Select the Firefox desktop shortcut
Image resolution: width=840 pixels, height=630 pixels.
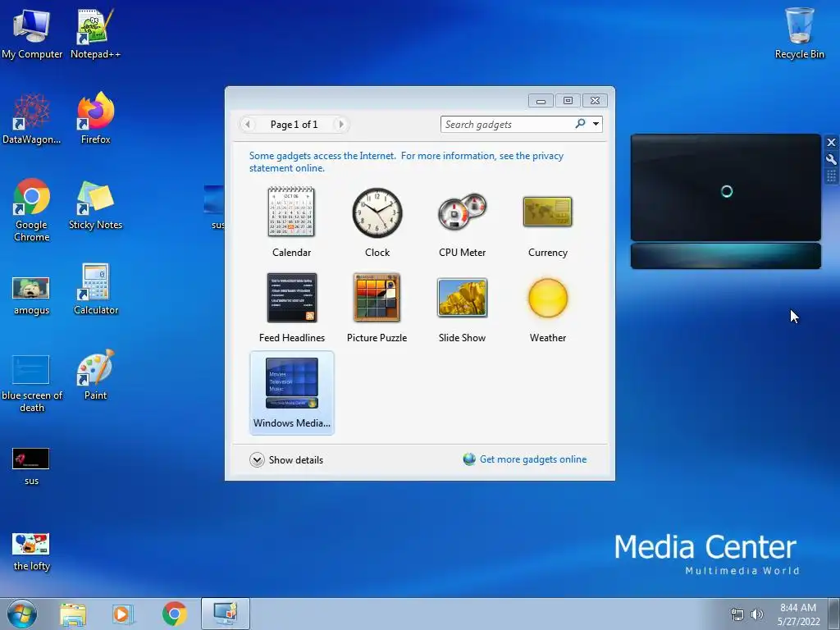pos(95,118)
